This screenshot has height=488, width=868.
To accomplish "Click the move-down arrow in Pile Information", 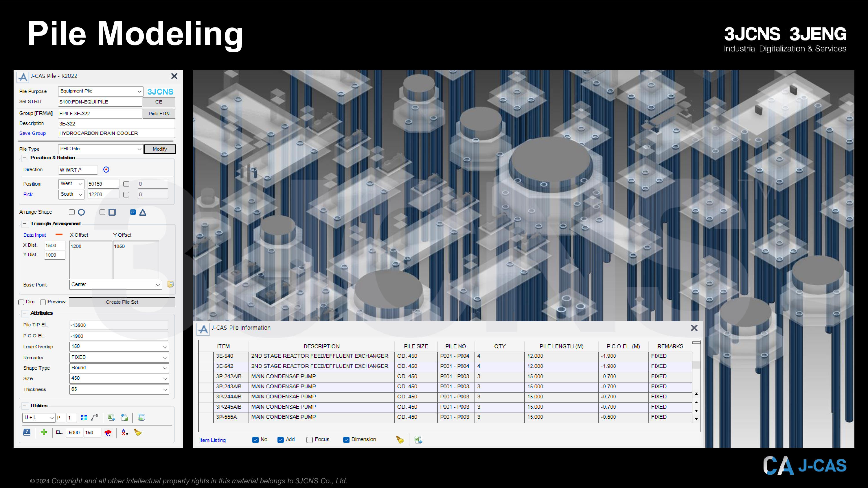I will [x=696, y=411].
